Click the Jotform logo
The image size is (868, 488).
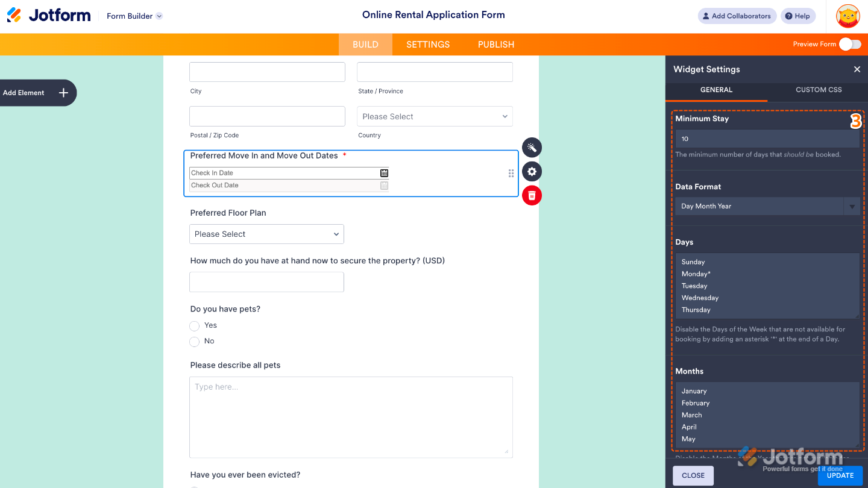click(49, 15)
